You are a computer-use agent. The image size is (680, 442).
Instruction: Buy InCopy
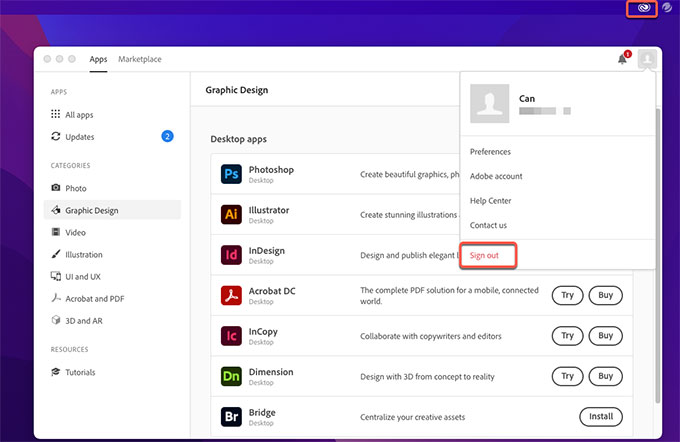[605, 335]
